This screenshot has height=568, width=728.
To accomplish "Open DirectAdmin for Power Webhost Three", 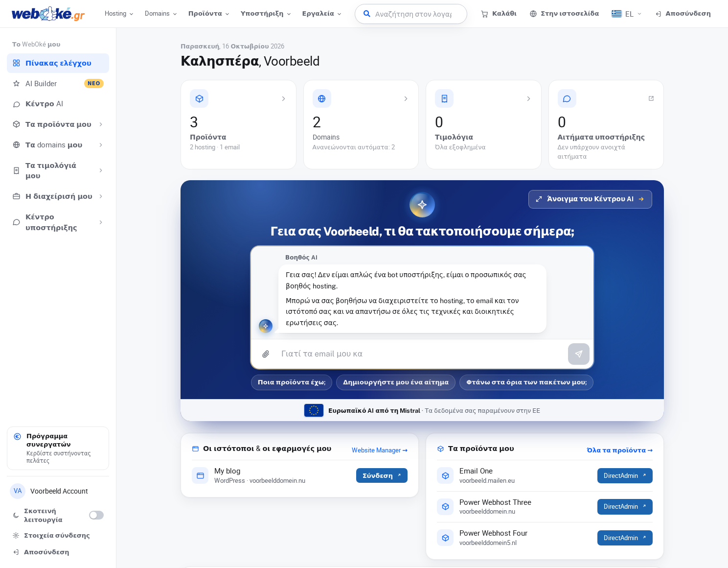I will point(625,507).
